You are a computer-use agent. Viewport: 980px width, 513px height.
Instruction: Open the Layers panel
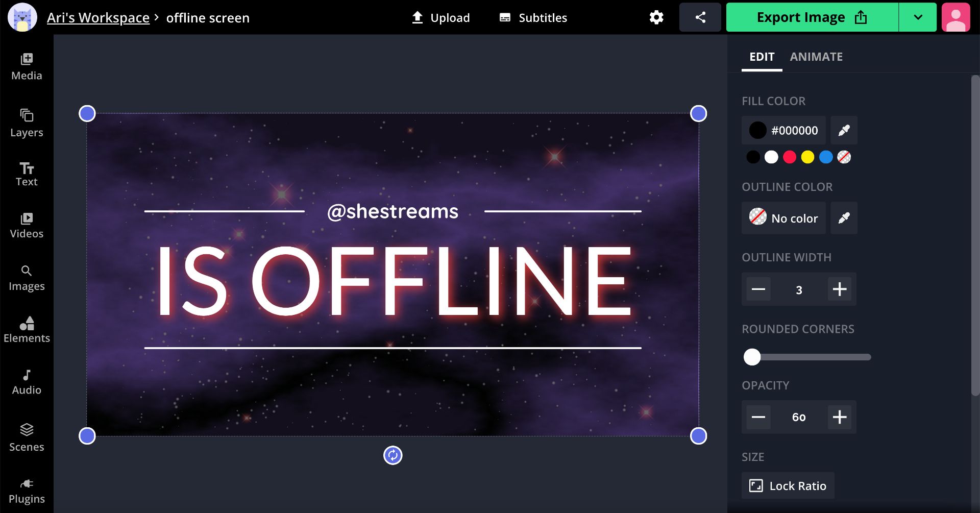click(x=27, y=123)
